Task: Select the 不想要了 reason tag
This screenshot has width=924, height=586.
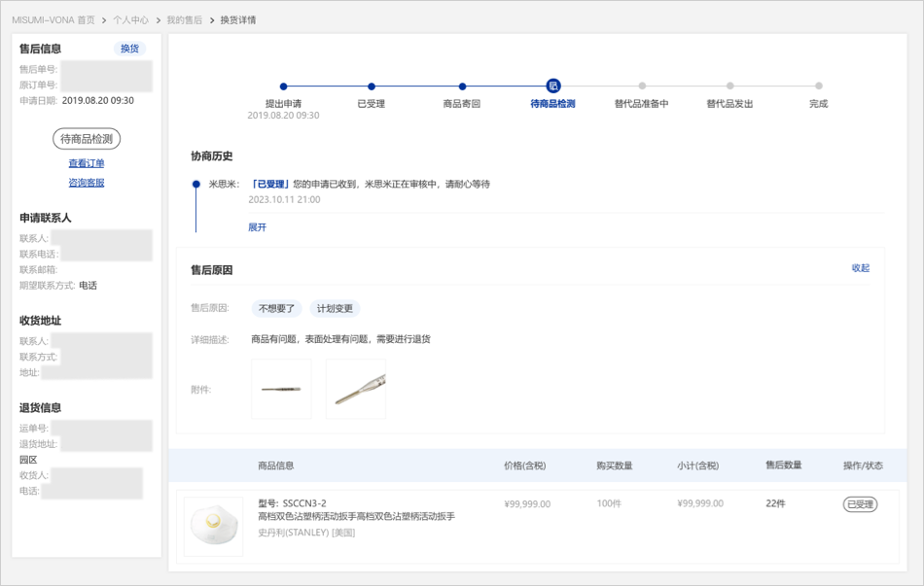Action: 275,309
